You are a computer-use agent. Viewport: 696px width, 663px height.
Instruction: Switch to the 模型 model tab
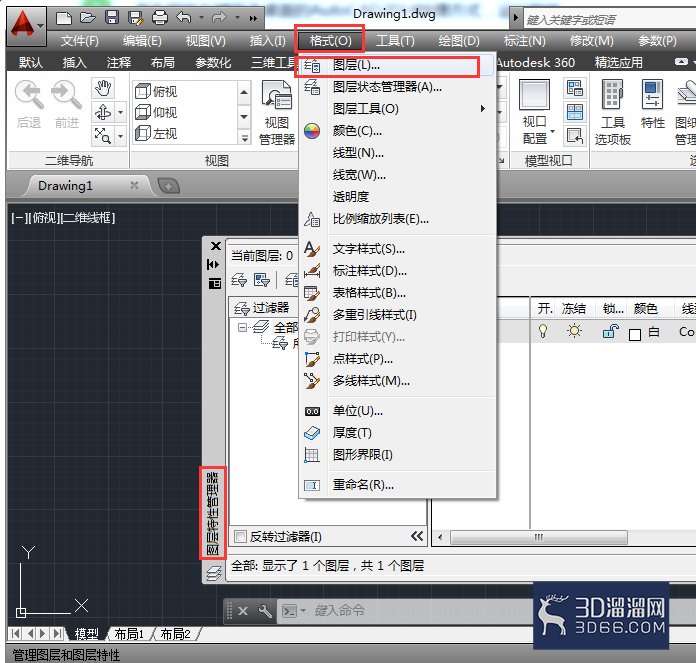tap(87, 634)
